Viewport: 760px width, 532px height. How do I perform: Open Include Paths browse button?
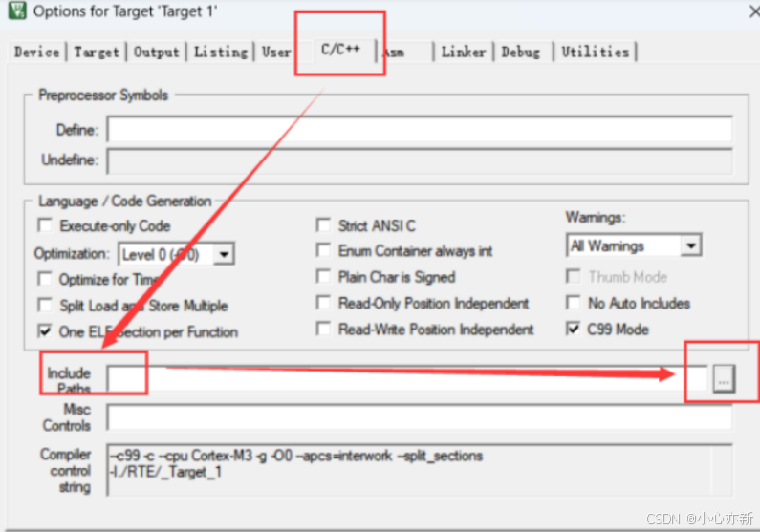click(x=724, y=378)
